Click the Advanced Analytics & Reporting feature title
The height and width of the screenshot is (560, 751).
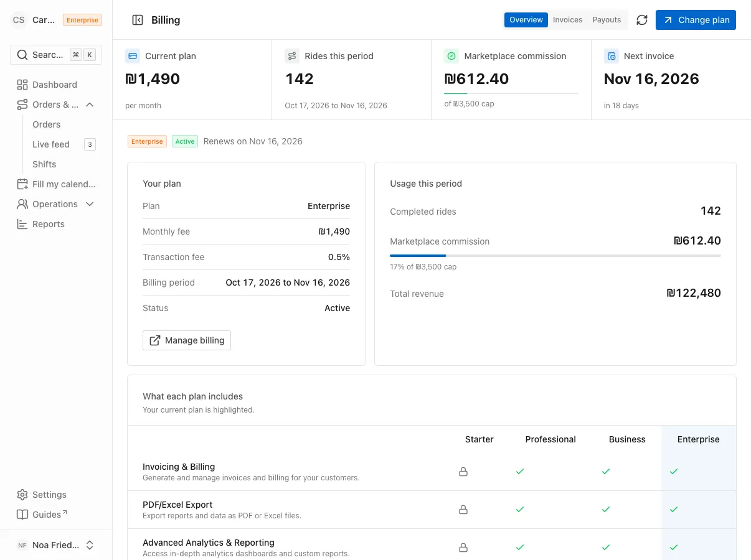209,543
